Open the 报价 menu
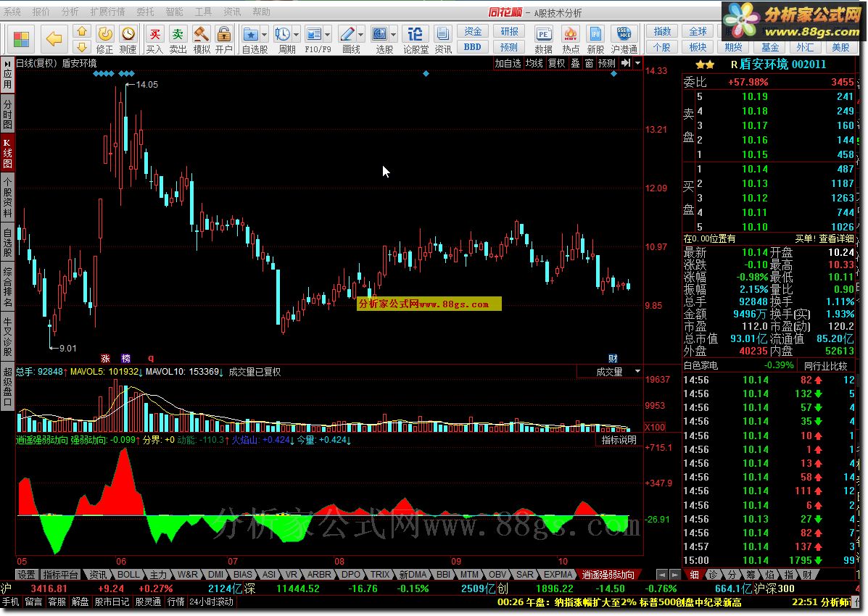Screen dimensions: 868x616 point(41,12)
